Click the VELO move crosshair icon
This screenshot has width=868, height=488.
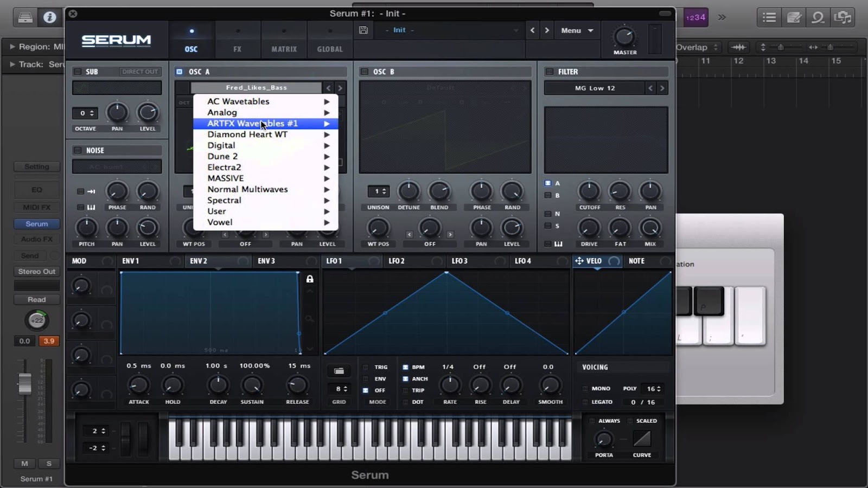tap(579, 261)
